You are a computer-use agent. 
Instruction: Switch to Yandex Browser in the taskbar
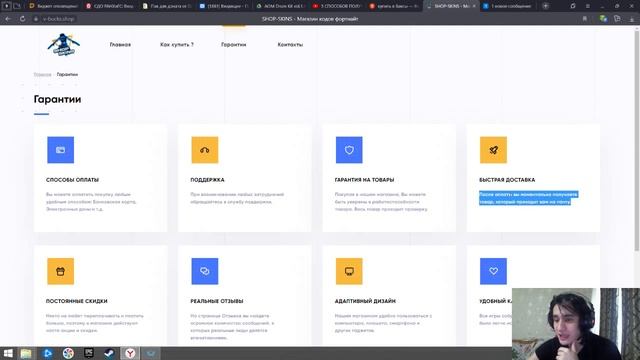[130, 353]
